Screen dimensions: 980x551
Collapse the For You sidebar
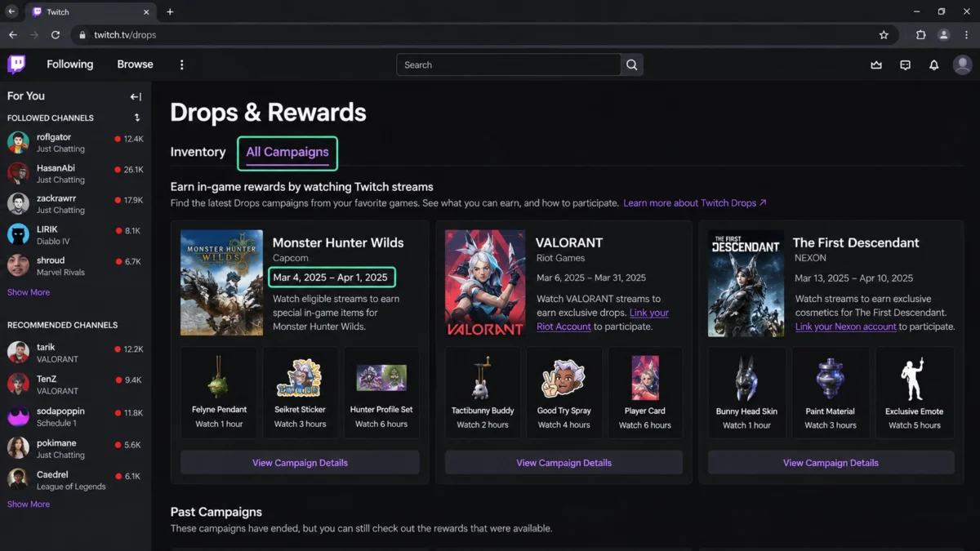click(136, 96)
